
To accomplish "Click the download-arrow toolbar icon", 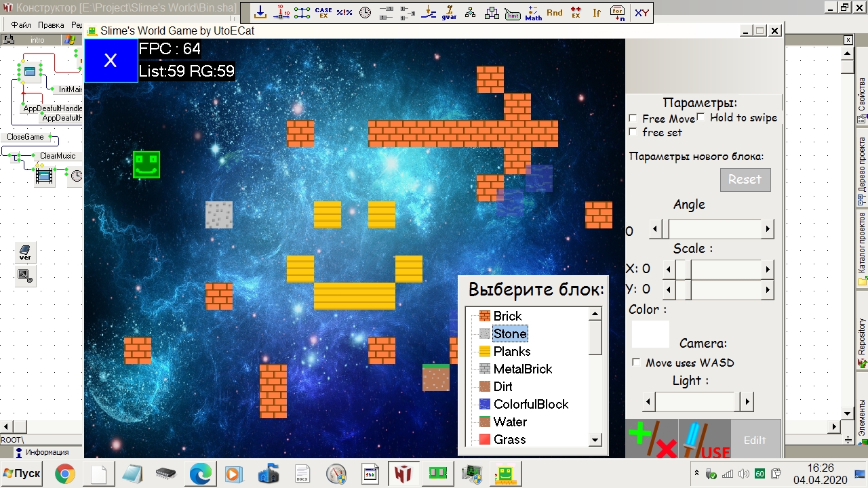I will (x=260, y=12).
